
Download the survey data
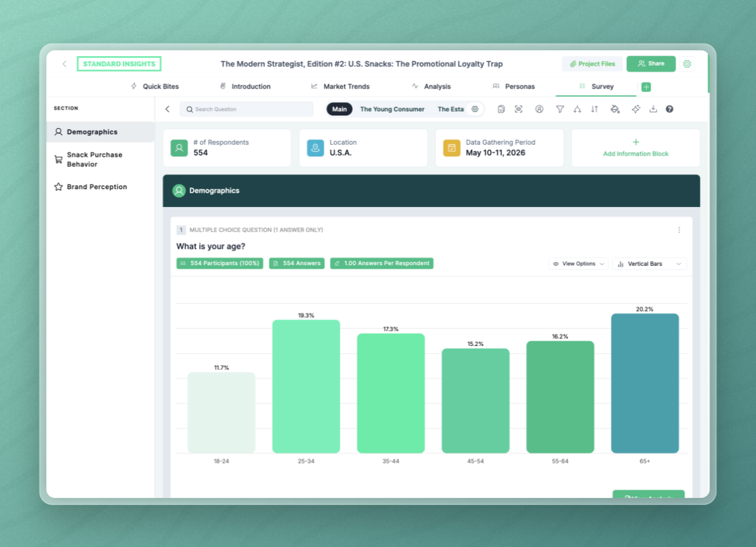[653, 109]
